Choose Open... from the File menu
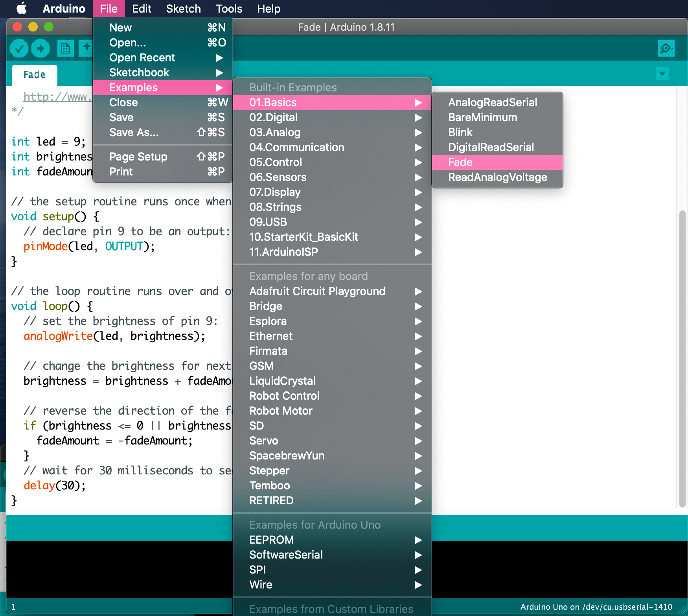This screenshot has height=616, width=688. pyautogui.click(x=163, y=42)
